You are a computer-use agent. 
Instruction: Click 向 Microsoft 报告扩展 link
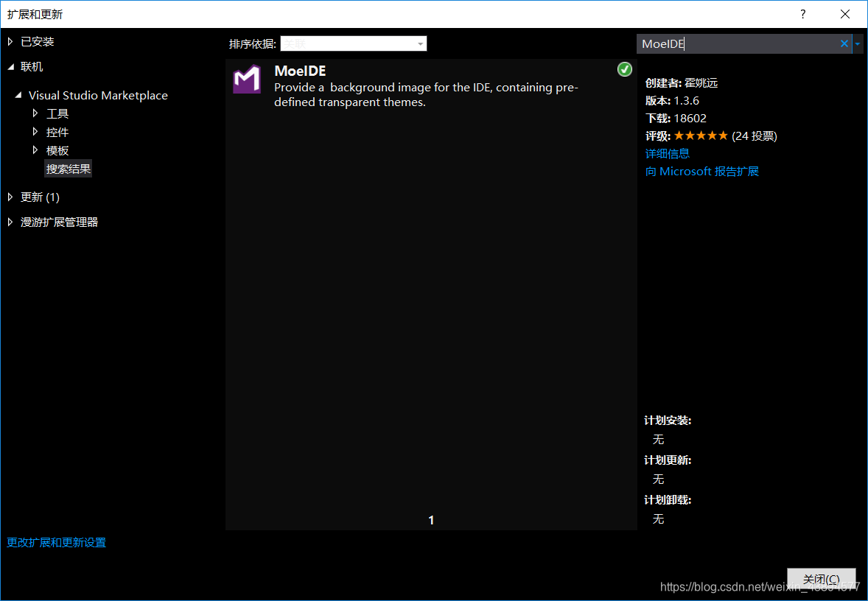702,172
